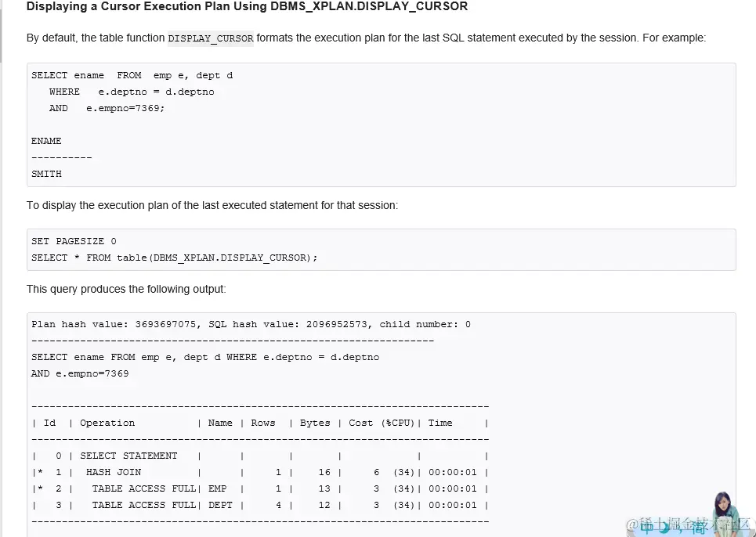Click 'Id' column header in plan table
The image size is (756, 537).
[49, 423]
